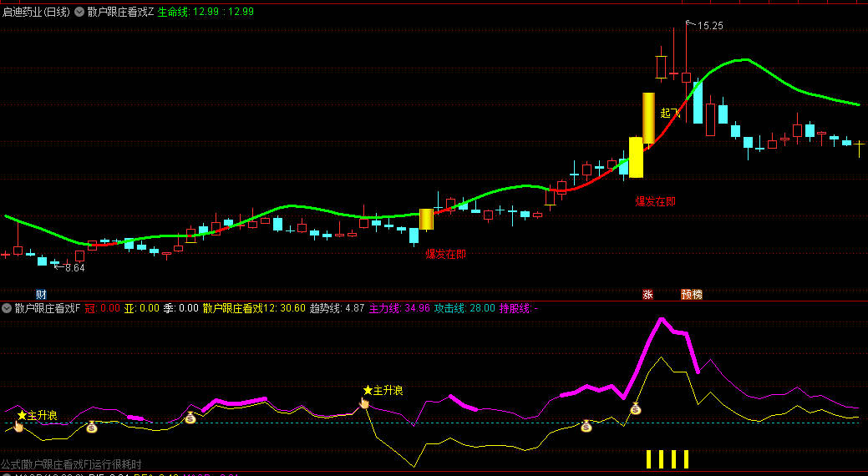Click the 散户跟庄看戏12: 30.60 readout
The image size is (868, 476).
pyautogui.click(x=254, y=308)
